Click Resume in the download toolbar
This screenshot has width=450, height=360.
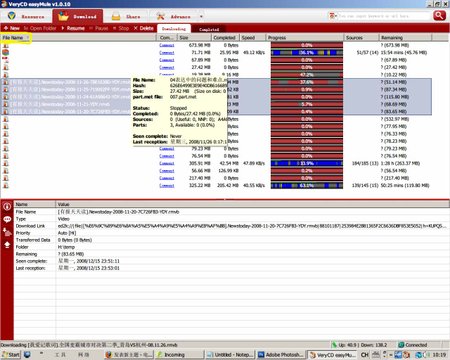(73, 28)
